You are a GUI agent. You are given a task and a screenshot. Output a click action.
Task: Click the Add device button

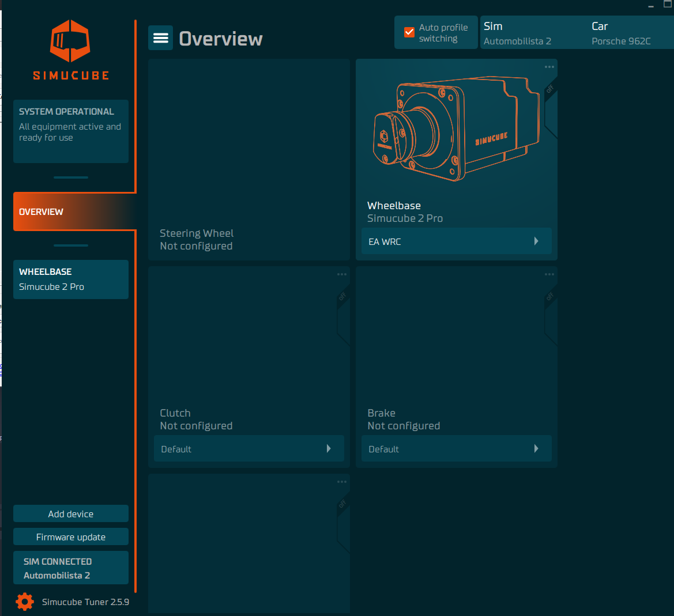click(71, 514)
